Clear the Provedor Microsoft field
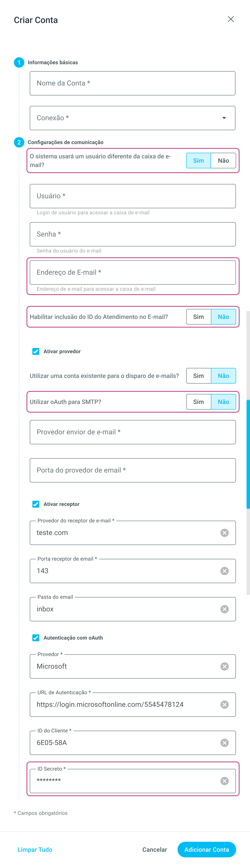 coord(224,666)
